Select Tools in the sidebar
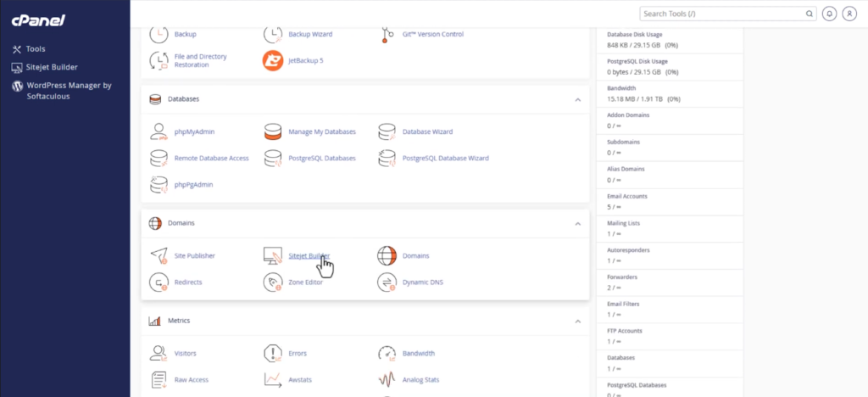 [36, 49]
